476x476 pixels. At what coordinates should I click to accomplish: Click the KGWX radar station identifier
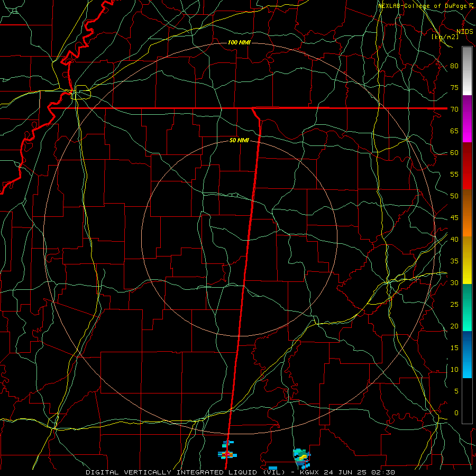tap(310, 472)
